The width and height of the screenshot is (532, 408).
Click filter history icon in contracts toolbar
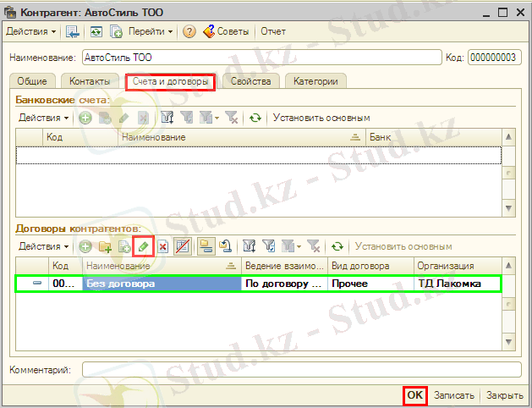click(x=288, y=246)
